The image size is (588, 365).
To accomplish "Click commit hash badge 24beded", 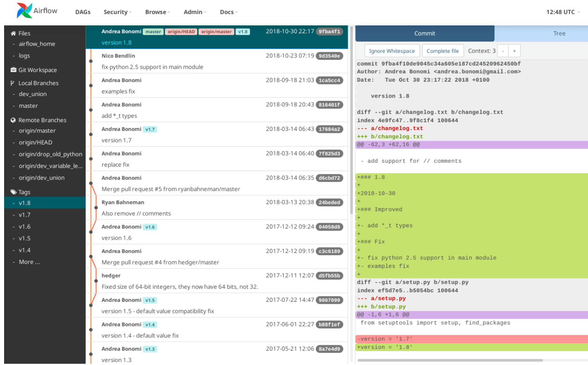I will click(329, 202).
